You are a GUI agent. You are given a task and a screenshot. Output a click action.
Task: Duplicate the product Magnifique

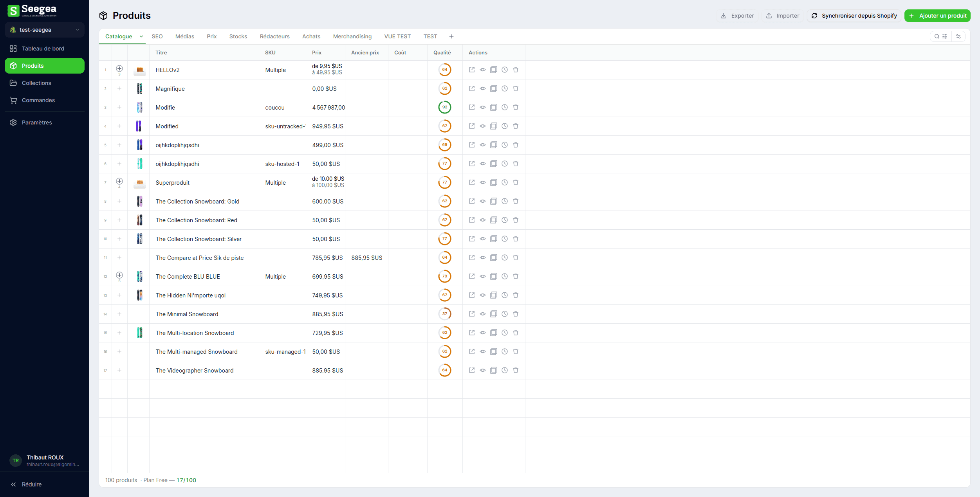[x=493, y=88]
